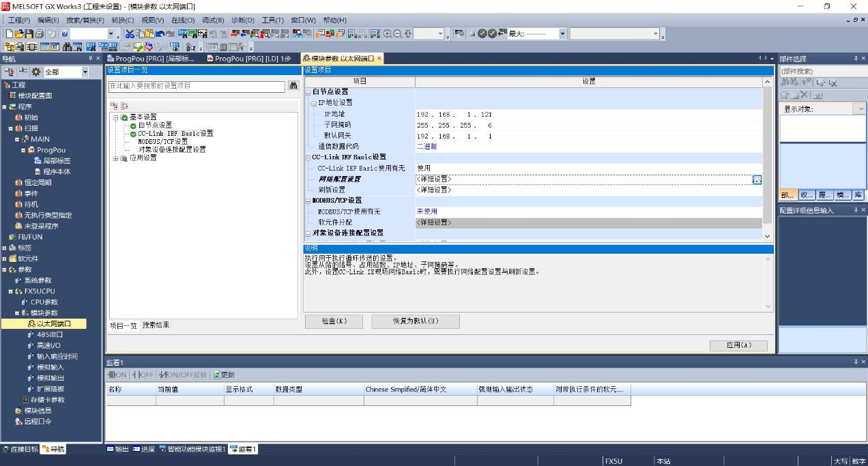
Task: Click the blue Help question mark icon
Action: point(64,33)
